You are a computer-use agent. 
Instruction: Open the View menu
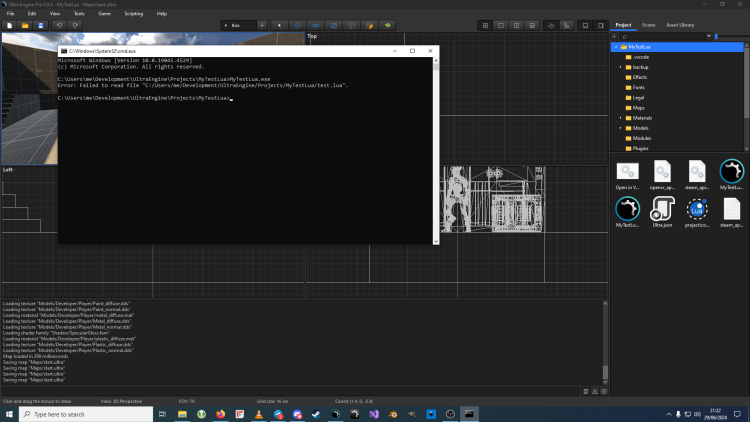tap(55, 14)
